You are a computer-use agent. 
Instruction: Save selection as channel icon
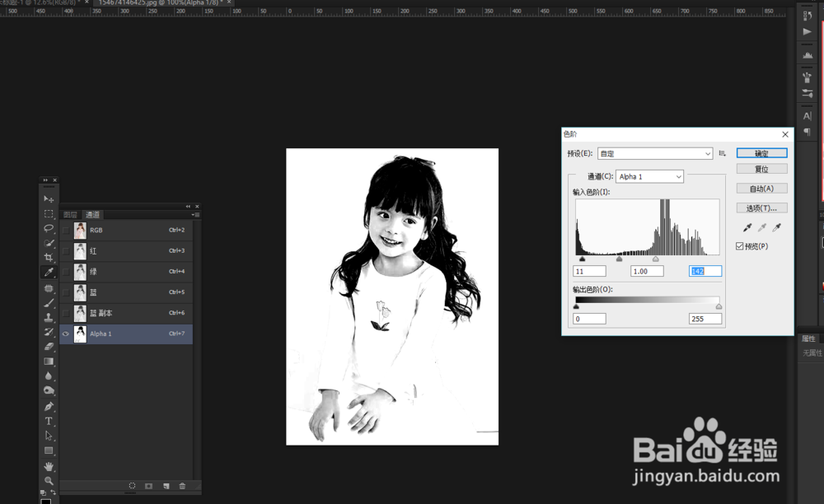(x=148, y=486)
